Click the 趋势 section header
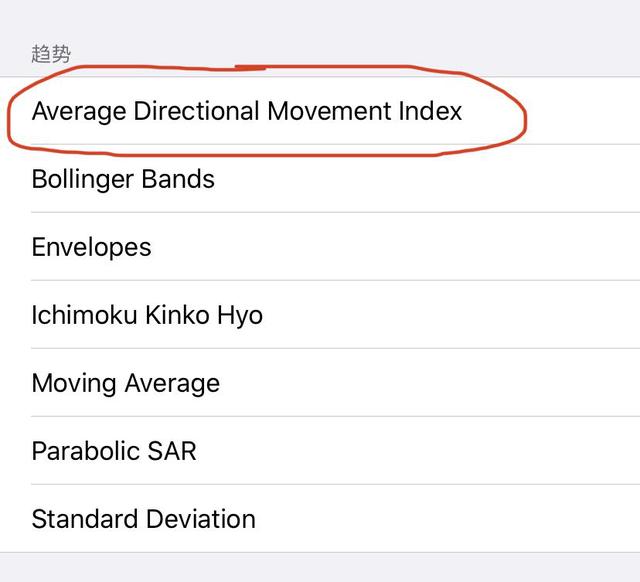Screen dimensions: 640x582 [51, 54]
